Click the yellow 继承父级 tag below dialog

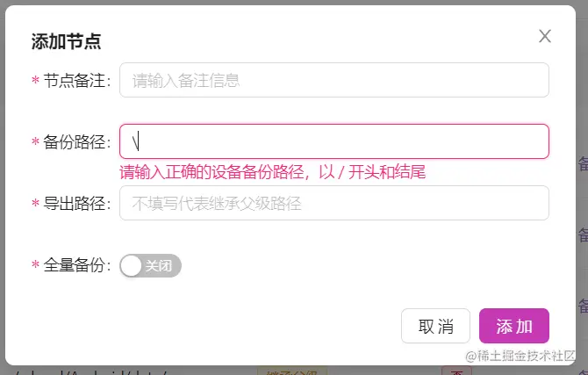(292, 371)
